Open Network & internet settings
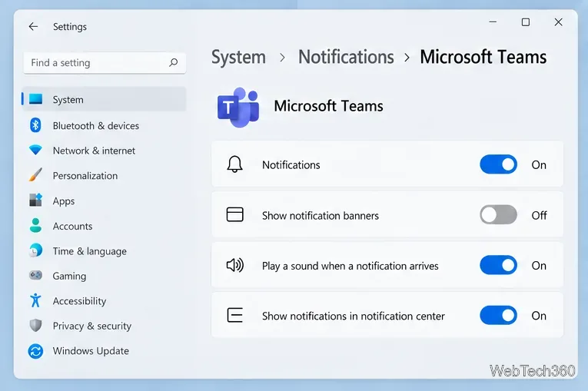This screenshot has height=391, width=588. 94,151
